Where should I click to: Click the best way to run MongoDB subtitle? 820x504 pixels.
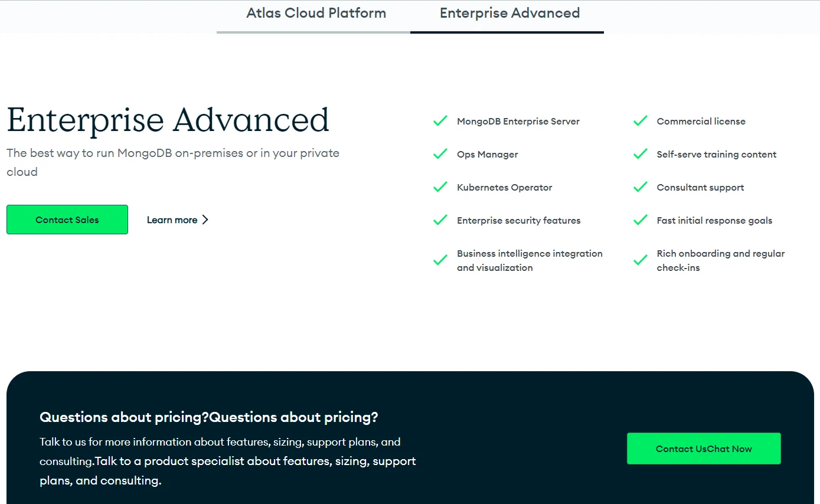point(173,162)
